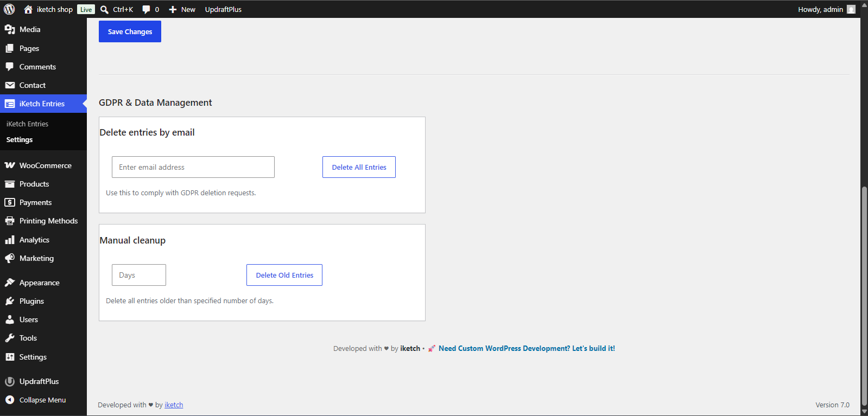Click Howdy, admin account text

[x=820, y=9]
